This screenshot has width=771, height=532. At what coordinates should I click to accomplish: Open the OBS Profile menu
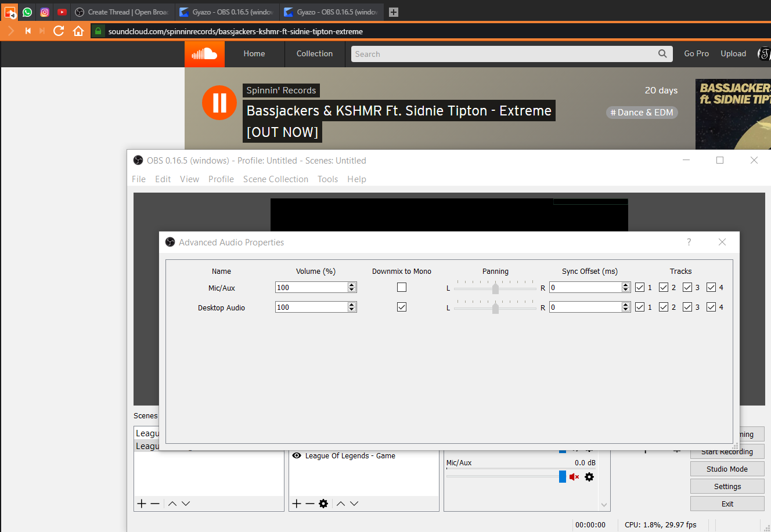[x=221, y=179]
